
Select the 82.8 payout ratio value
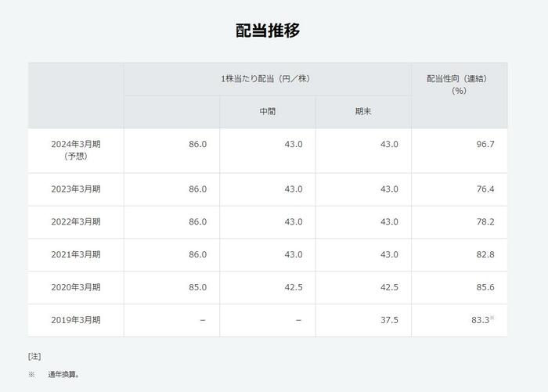click(x=485, y=255)
